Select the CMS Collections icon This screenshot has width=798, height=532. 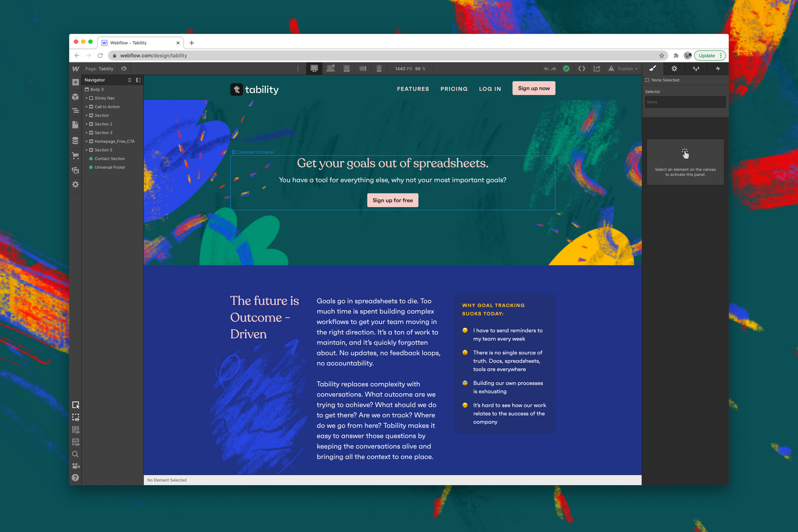coord(75,140)
